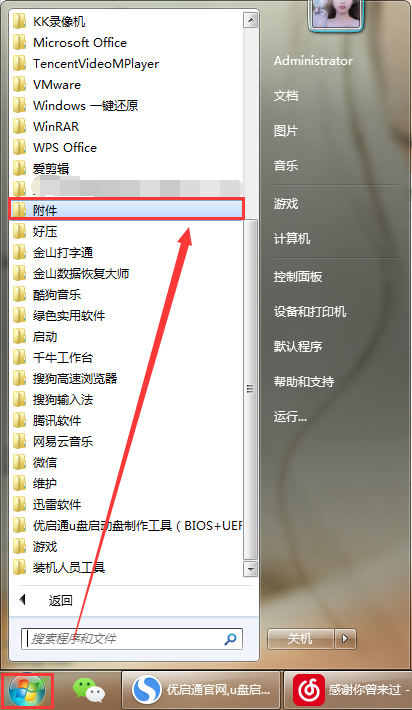Click the Windows Start orb button
The image size is (412, 710).
tap(27, 691)
